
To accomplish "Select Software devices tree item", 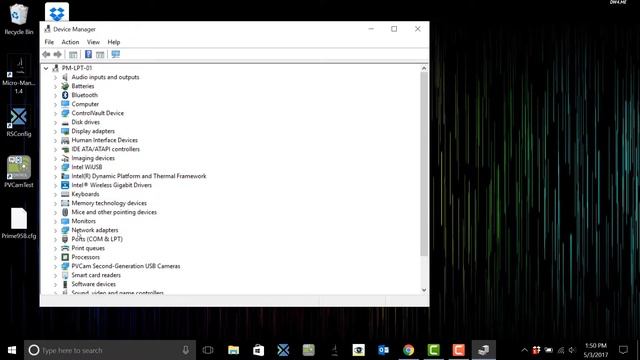I will tap(93, 284).
